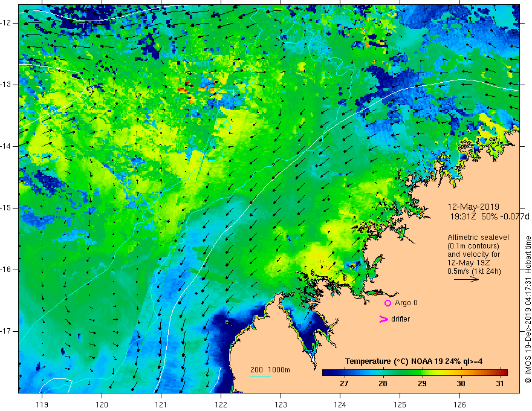Click the '0.5m/s (1kt 24h)' label
532x411 pixels.
pyautogui.click(x=474, y=271)
